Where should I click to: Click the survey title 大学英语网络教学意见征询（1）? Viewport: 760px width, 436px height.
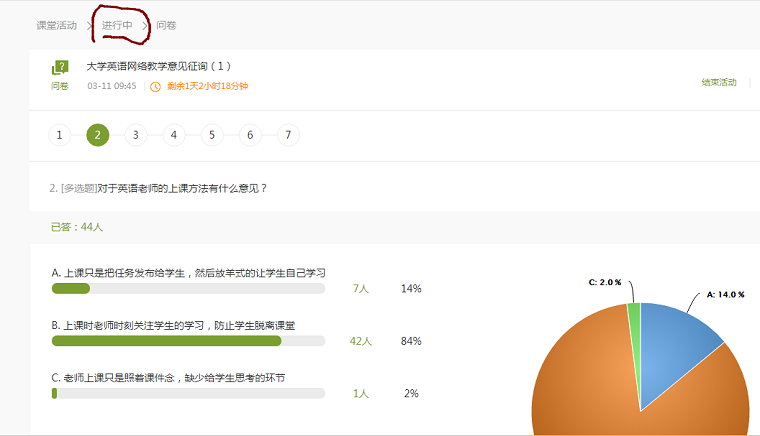[159, 66]
